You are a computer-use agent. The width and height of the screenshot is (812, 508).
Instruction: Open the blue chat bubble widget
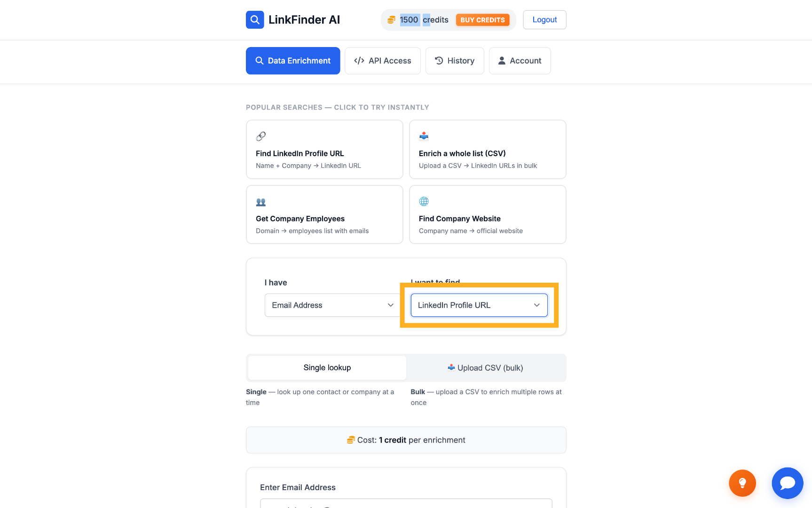point(788,483)
